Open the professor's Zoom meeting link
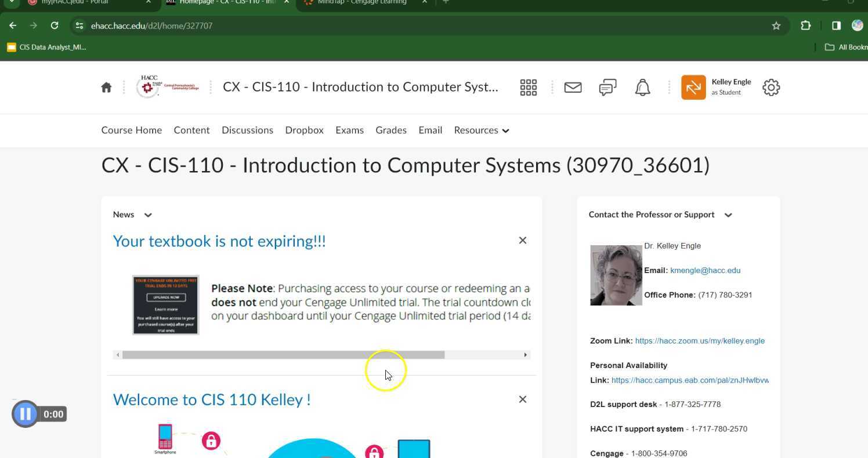Viewport: 868px width, 458px height. point(700,341)
